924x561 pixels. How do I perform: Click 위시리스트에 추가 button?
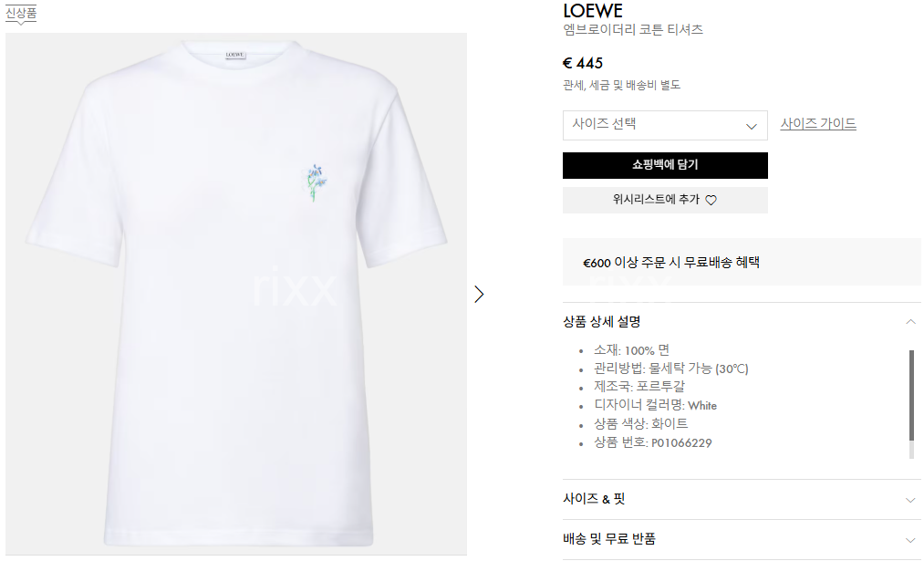click(x=665, y=200)
